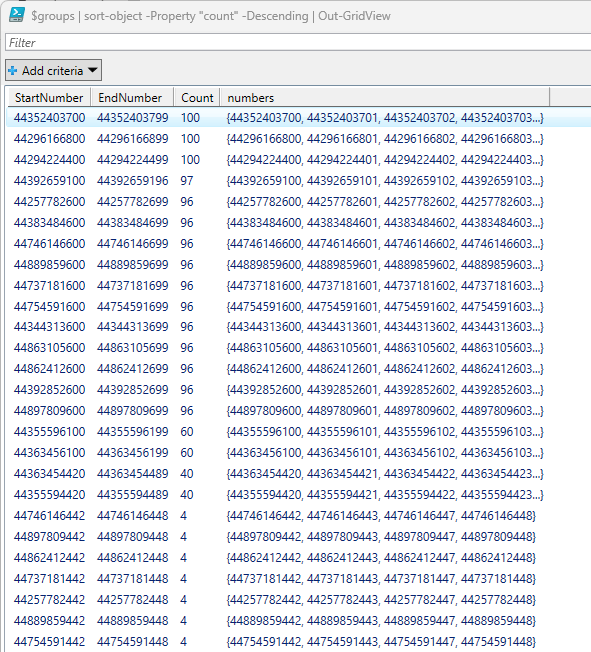The width and height of the screenshot is (591, 652).
Task: Sort by the EndNumber column header
Action: click(132, 98)
